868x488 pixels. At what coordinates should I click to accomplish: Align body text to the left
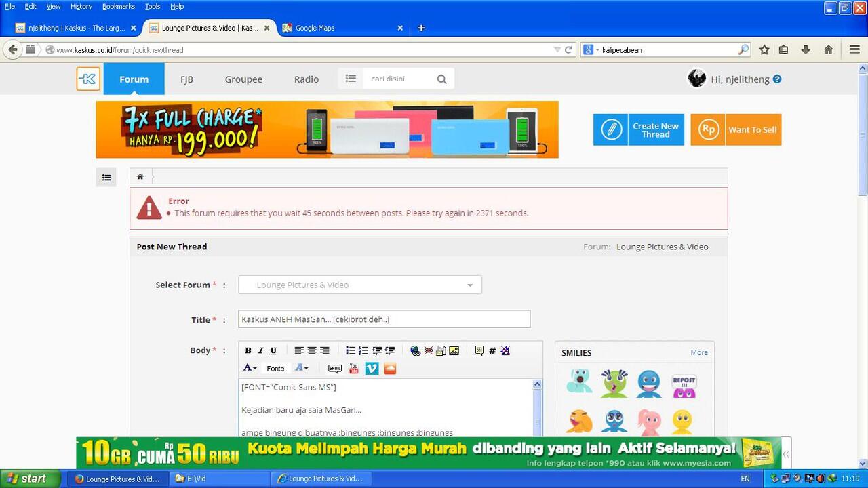point(299,350)
